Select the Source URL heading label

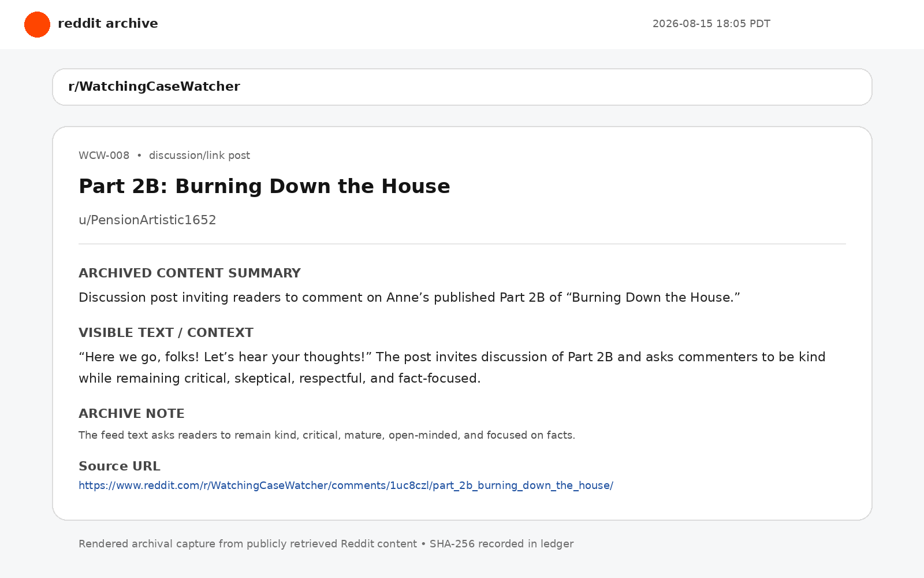tap(120, 466)
